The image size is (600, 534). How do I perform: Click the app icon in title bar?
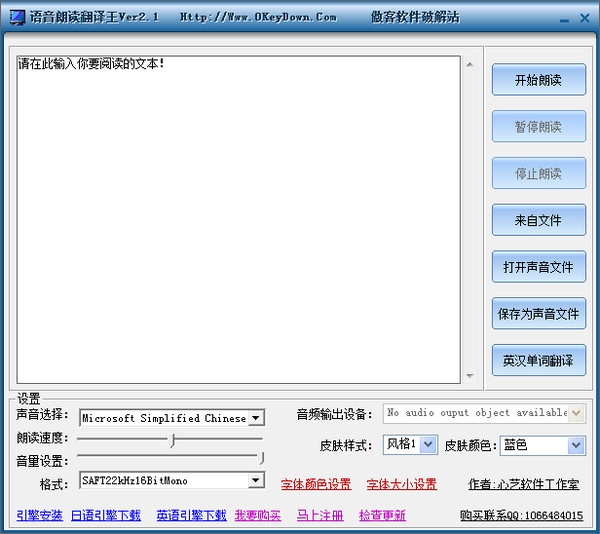(17, 18)
